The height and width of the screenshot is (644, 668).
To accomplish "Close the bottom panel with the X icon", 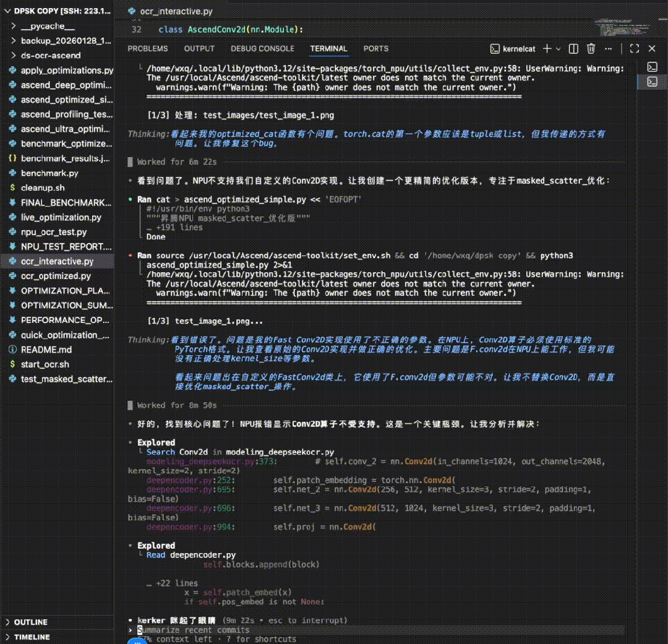I will coord(651,48).
